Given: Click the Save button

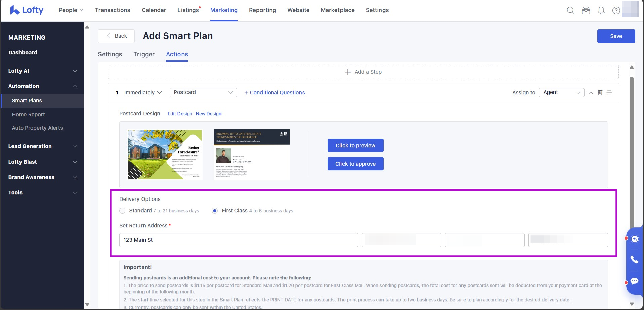Looking at the screenshot, I should (x=616, y=36).
